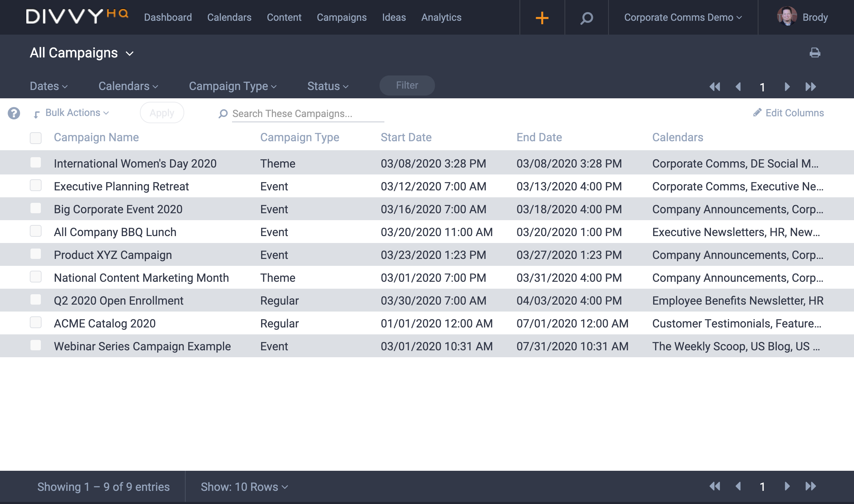Open the search using the magnifying glass icon
This screenshot has width=854, height=504.
coord(586,17)
